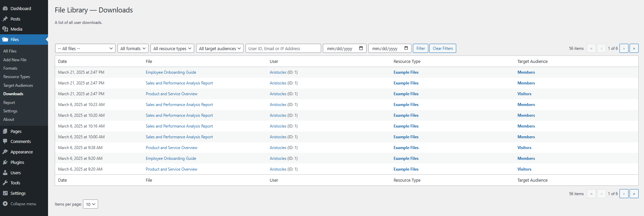Screen dimensions: 644x216
Task: Open the Resource Types submenu item
Action: pos(16,77)
